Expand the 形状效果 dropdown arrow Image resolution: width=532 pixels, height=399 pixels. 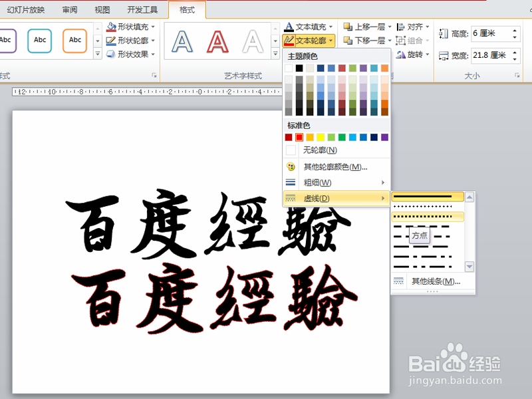153,55
